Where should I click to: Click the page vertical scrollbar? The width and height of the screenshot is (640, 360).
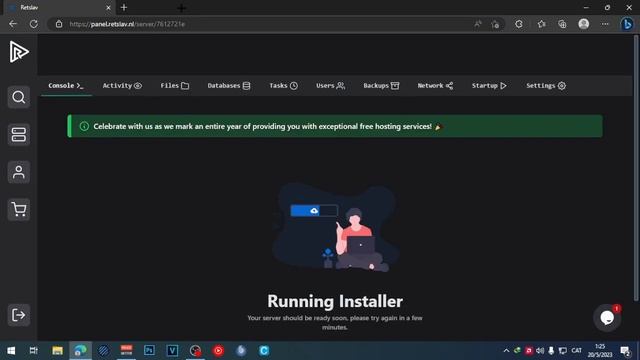pos(636,168)
